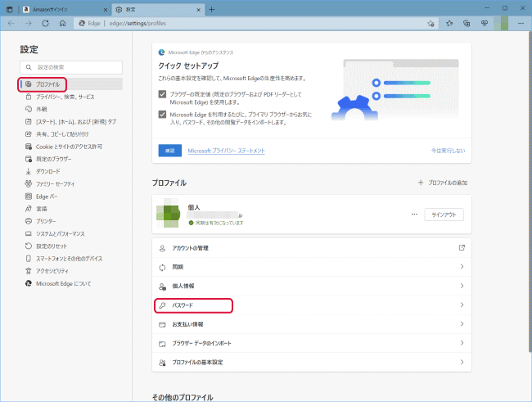Open the Favorites list icon
Image resolution: width=532 pixels, height=402 pixels.
click(449, 24)
